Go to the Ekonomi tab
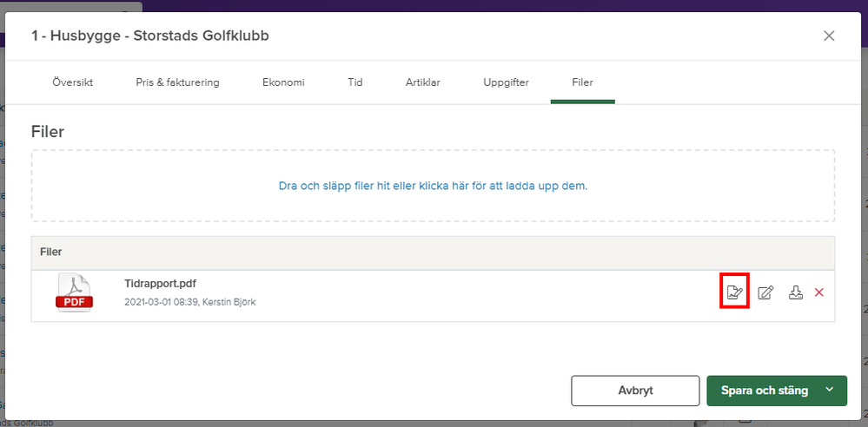Viewport: 868px width, 427px height. tap(283, 83)
